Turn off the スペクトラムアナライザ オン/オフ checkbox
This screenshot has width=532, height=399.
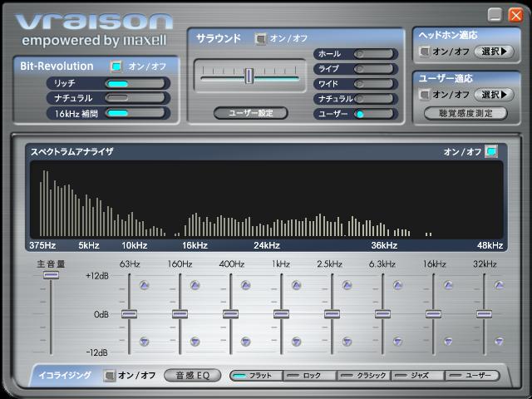491,151
